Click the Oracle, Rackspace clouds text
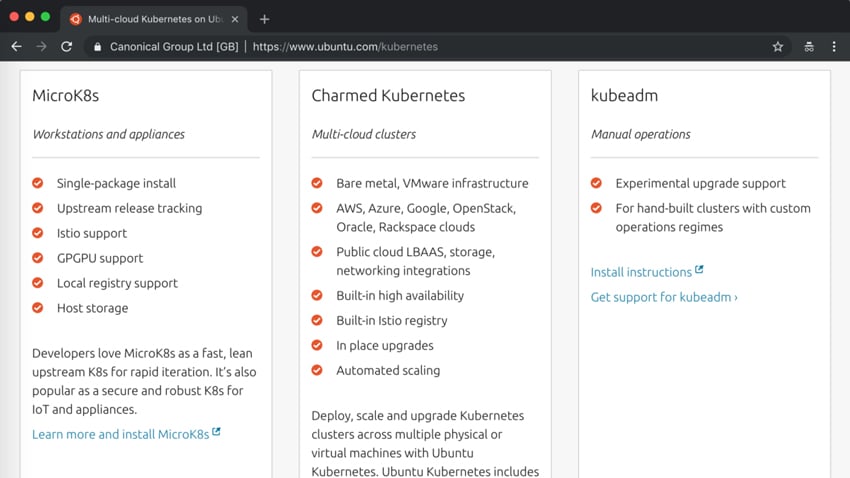The width and height of the screenshot is (850, 478). click(405, 227)
